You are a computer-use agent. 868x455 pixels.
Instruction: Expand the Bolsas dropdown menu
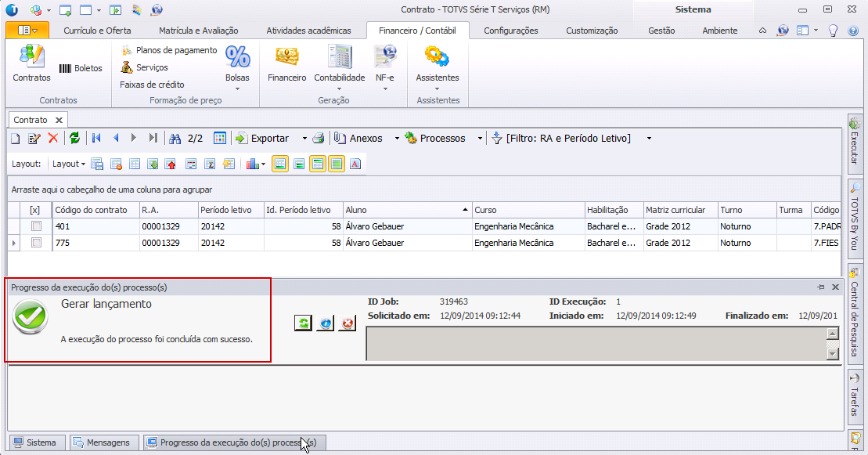(x=237, y=88)
